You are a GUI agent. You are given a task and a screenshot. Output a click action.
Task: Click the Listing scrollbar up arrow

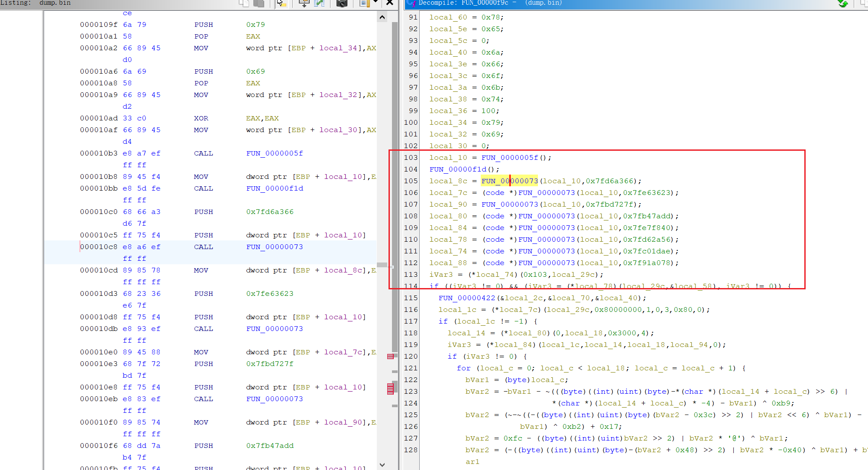(x=382, y=17)
